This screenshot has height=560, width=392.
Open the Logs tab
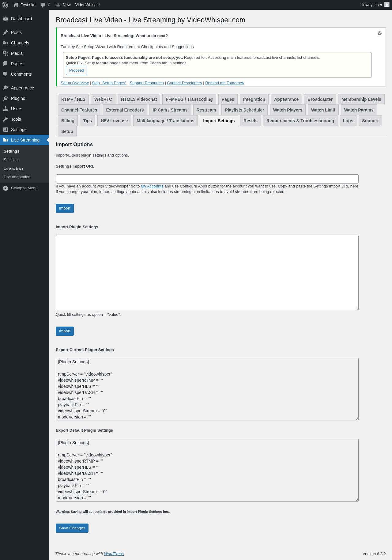click(x=348, y=121)
